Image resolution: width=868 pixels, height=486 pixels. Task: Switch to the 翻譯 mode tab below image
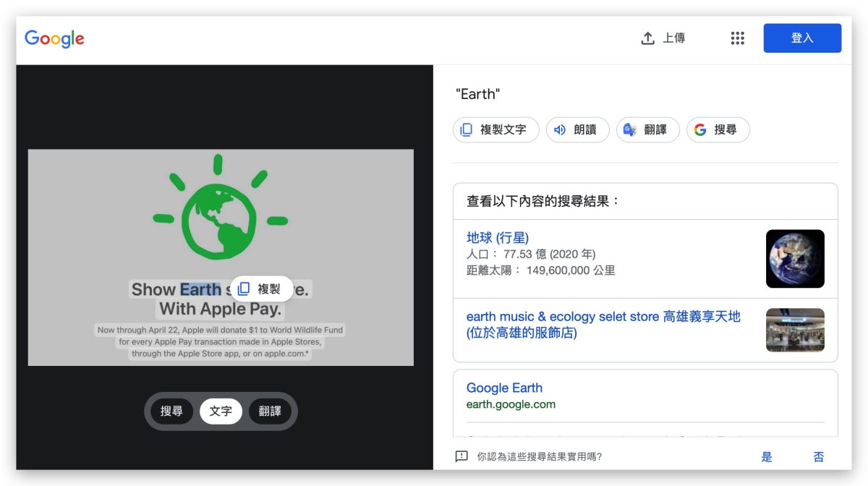pos(270,412)
